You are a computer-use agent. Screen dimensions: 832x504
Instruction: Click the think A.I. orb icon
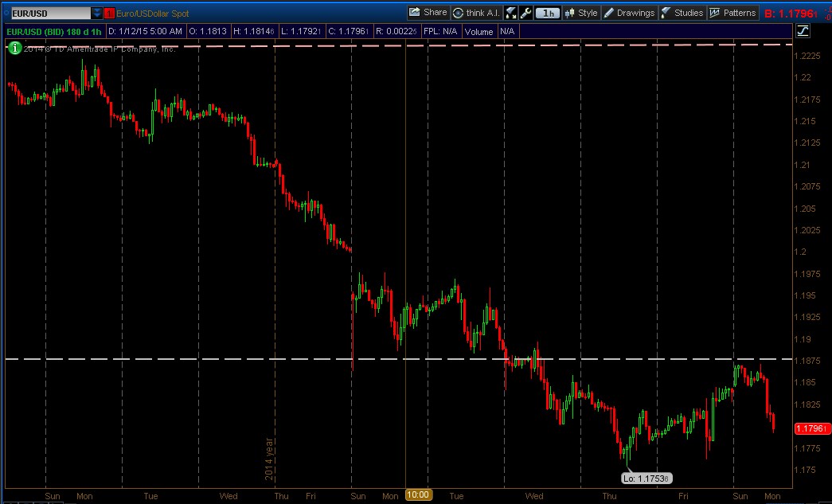(457, 12)
